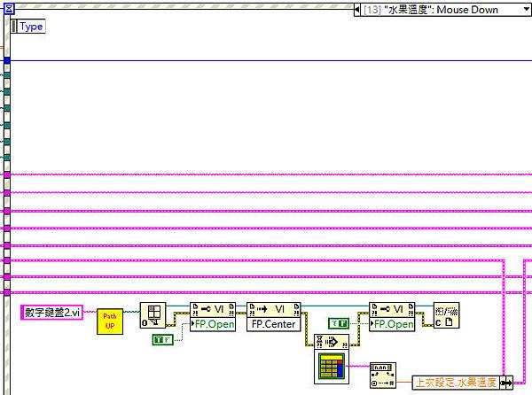The image size is (532, 395).
Task: Toggle the boolean constant below Open VI Reference
Action: pos(163,339)
